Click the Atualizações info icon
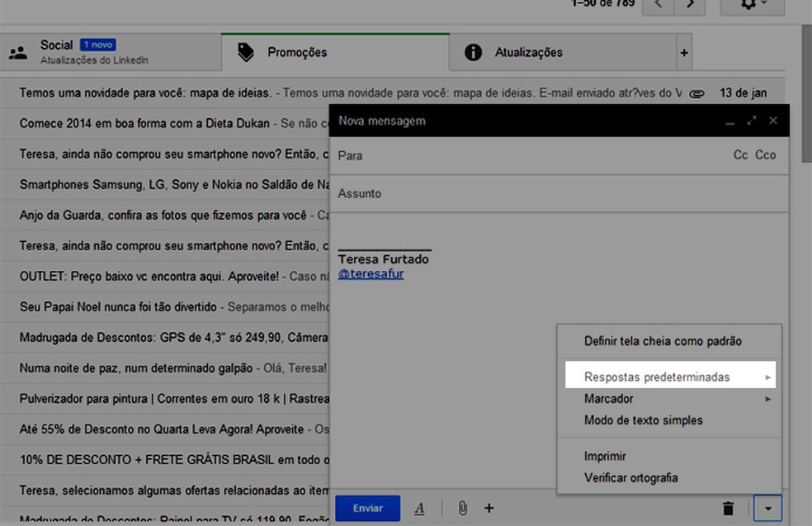The height and width of the screenshot is (526, 812). 473,52
